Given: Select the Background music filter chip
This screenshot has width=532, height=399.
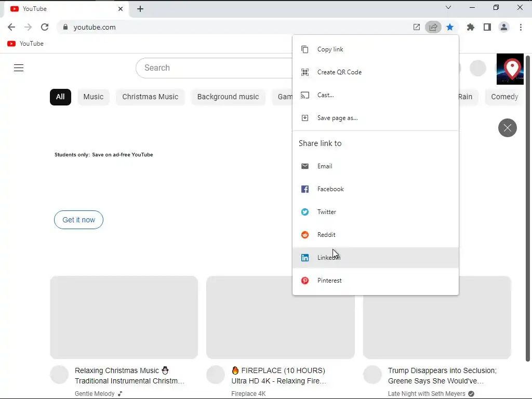Looking at the screenshot, I should tap(228, 97).
